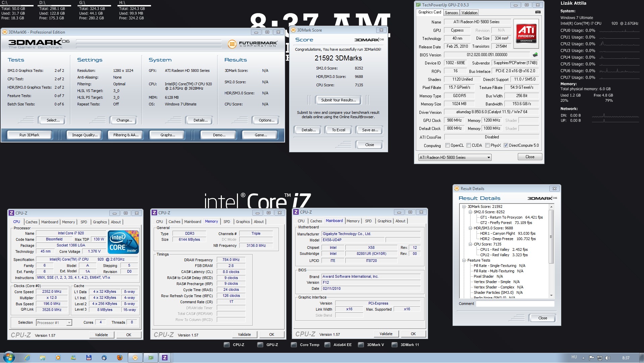Open the media player taskbar icon

point(58,358)
